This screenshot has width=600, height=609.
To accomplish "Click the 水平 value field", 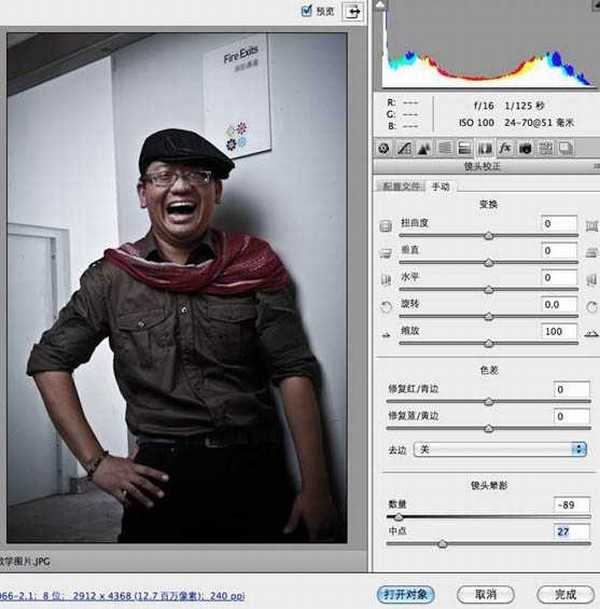I will coord(559,278).
